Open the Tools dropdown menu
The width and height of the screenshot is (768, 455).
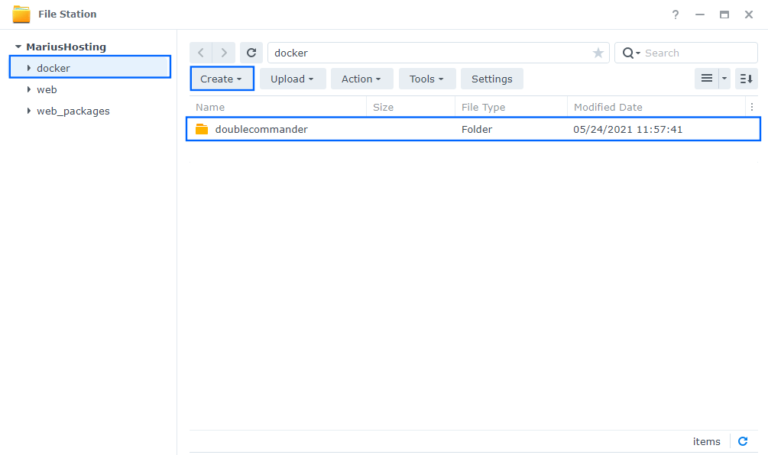coord(427,79)
